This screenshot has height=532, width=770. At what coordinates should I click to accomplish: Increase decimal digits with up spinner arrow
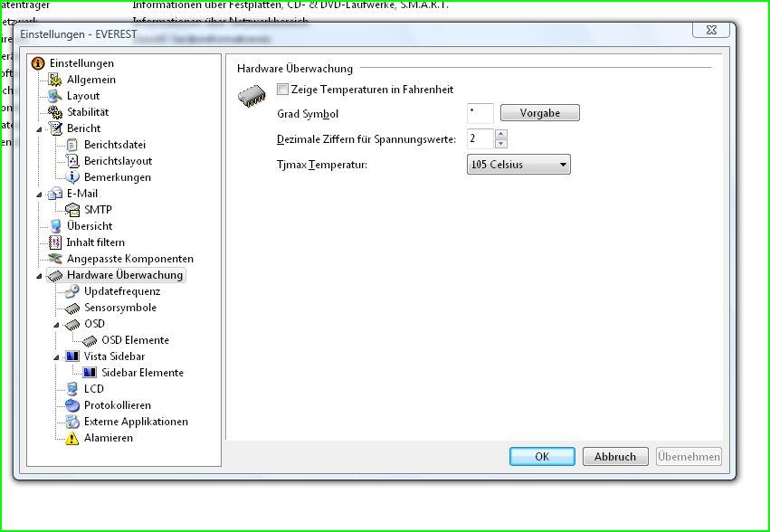pos(501,134)
